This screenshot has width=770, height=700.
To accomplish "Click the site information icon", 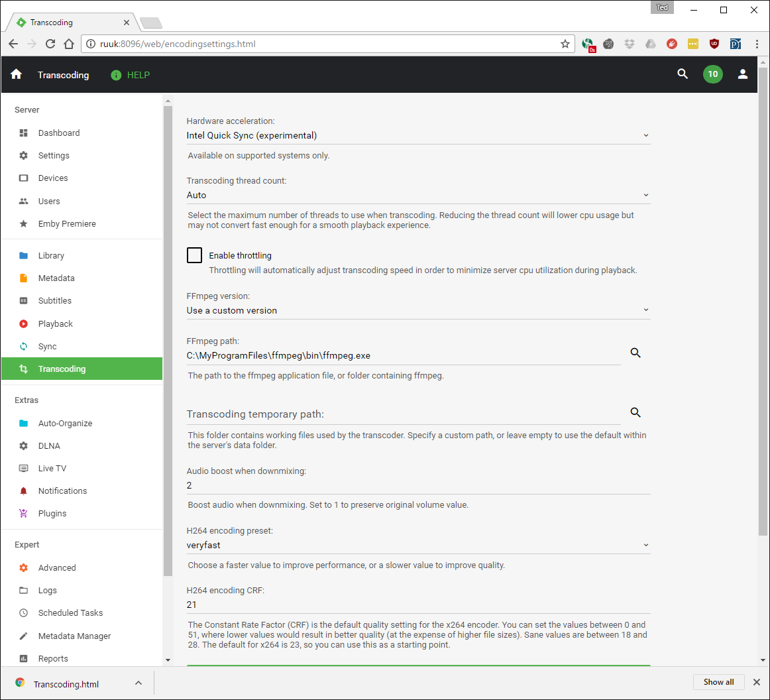I will tap(91, 44).
